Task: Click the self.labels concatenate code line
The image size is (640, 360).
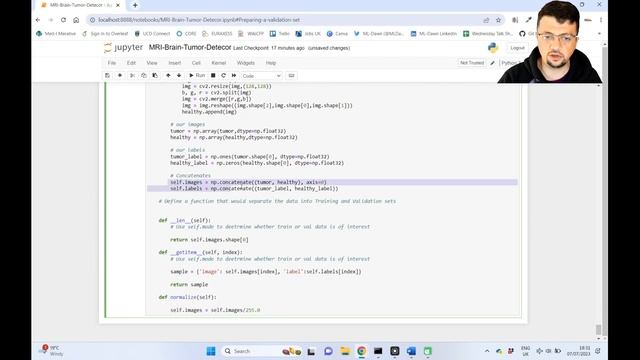Action: point(254,189)
